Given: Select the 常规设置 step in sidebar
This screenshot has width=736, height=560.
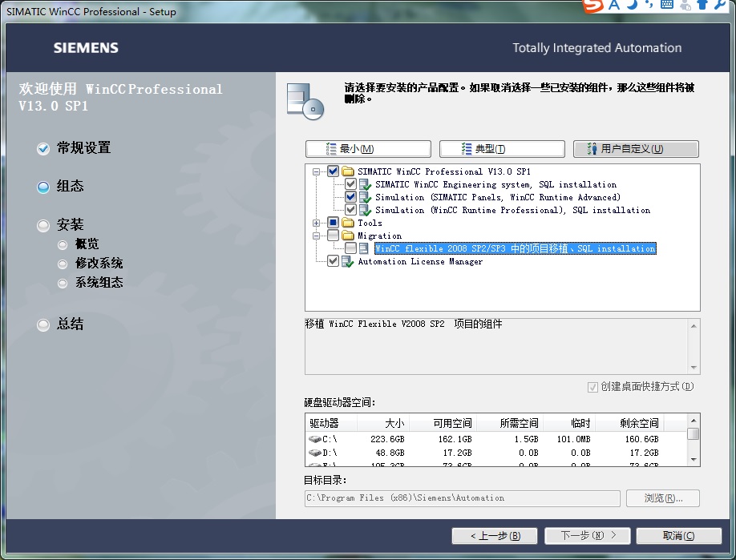Looking at the screenshot, I should pyautogui.click(x=75, y=148).
